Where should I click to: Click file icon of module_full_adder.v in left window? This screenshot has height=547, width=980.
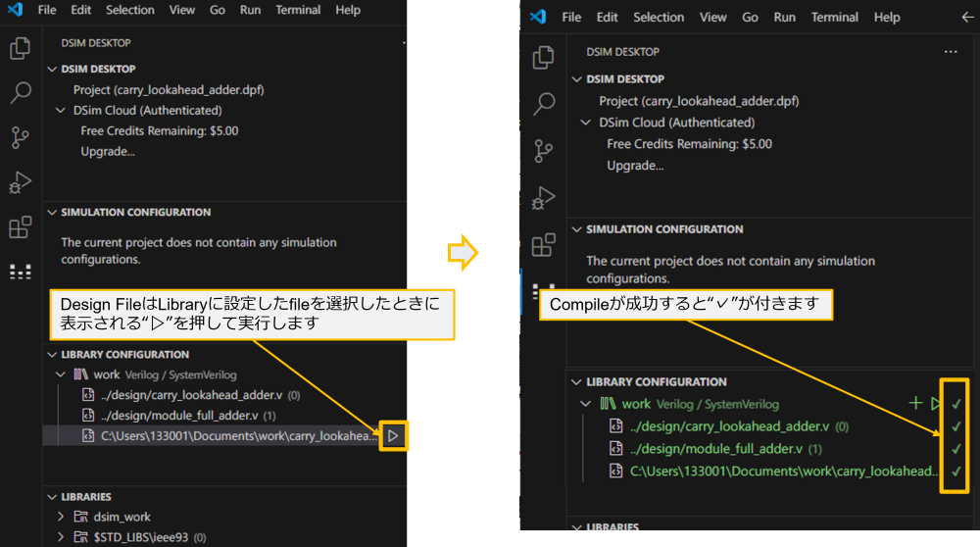click(x=89, y=415)
